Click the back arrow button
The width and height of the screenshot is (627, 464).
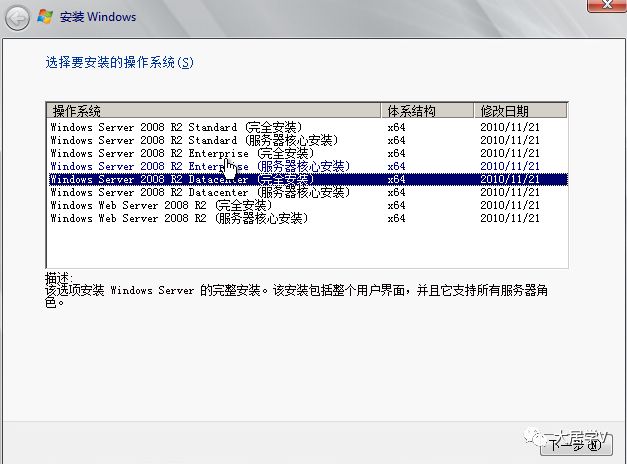17,18
